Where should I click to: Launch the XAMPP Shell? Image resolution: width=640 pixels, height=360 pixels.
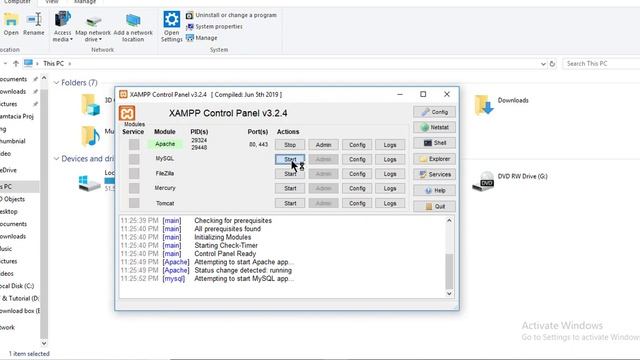(434, 143)
